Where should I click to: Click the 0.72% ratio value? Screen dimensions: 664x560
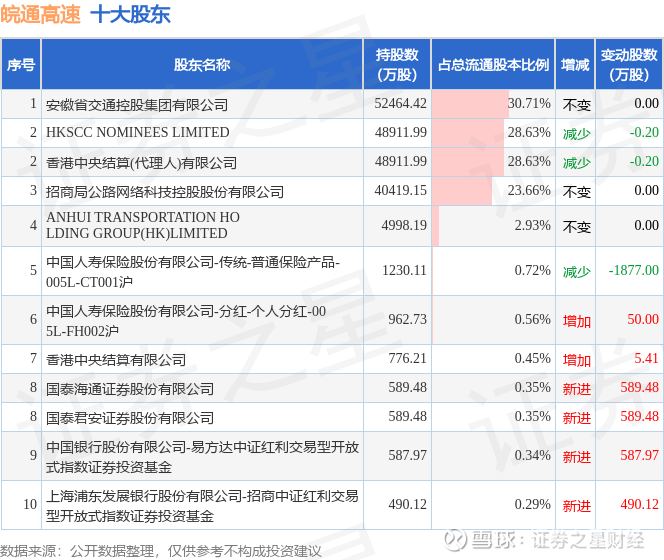tap(532, 270)
